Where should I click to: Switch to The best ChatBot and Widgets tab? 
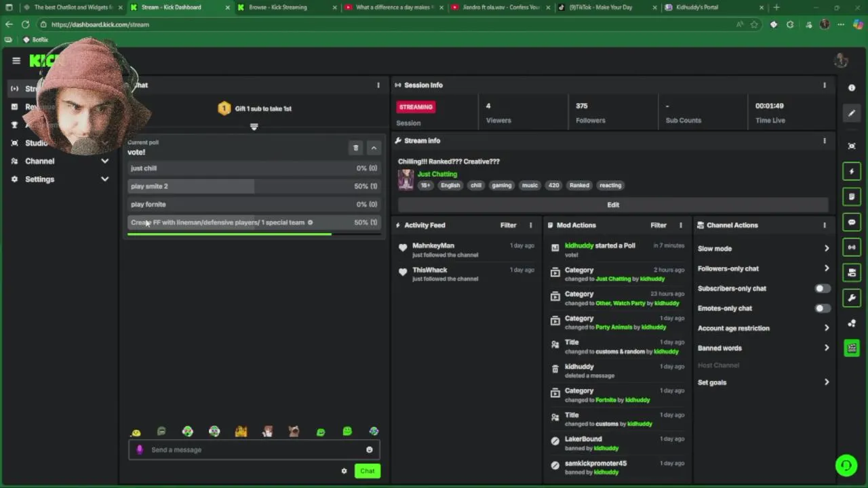[x=73, y=7]
